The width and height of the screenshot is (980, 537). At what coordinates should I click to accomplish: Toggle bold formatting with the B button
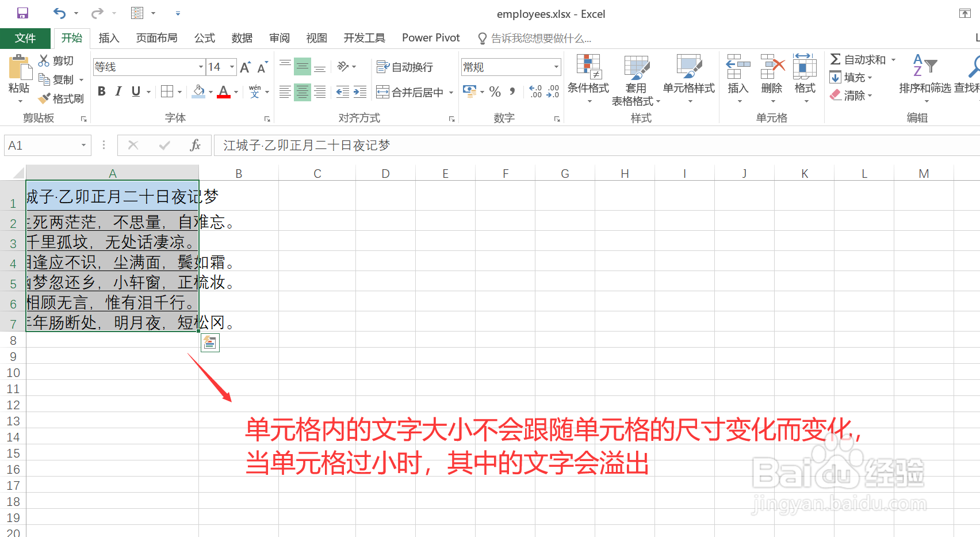tap(101, 91)
